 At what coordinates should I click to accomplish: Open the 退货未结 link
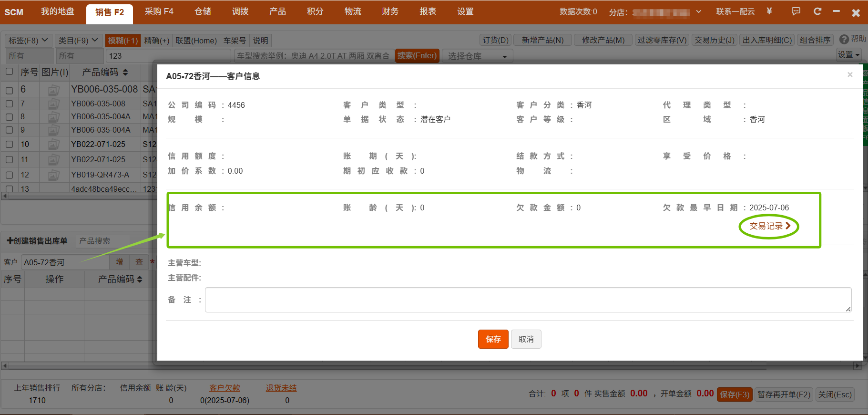[281, 388]
